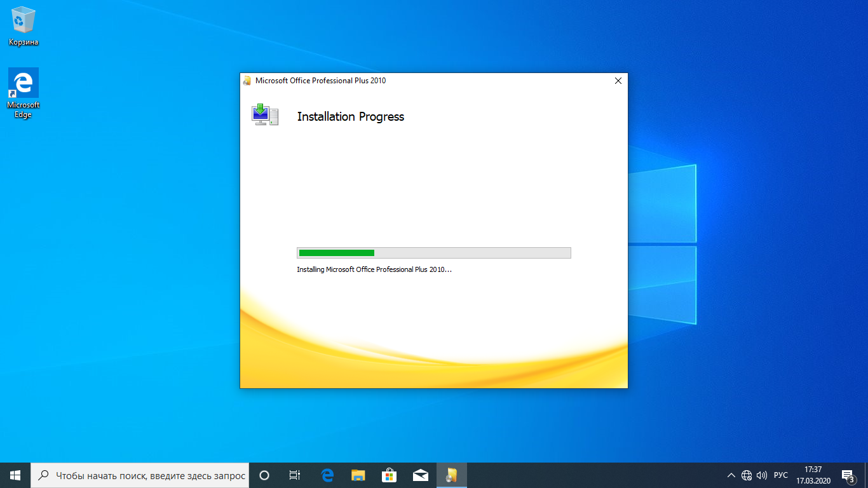The image size is (868, 488).
Task: Open the volume speaker tray icon
Action: (x=762, y=475)
